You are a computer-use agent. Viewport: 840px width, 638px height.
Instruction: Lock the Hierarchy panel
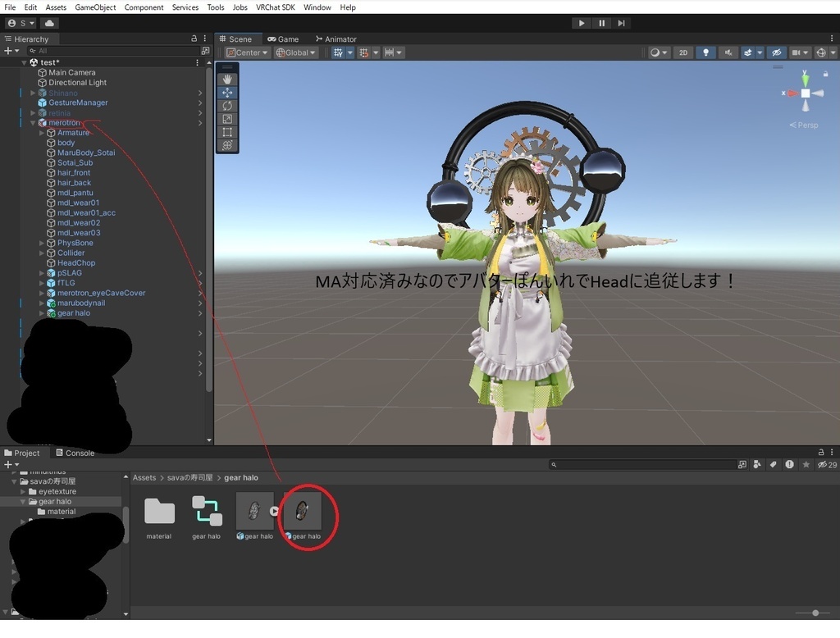click(x=194, y=39)
